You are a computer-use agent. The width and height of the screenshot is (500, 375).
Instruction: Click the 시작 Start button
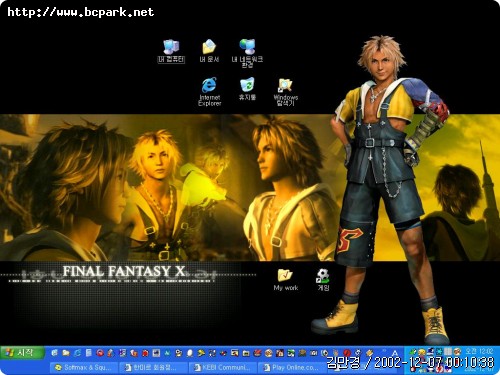coord(22,352)
